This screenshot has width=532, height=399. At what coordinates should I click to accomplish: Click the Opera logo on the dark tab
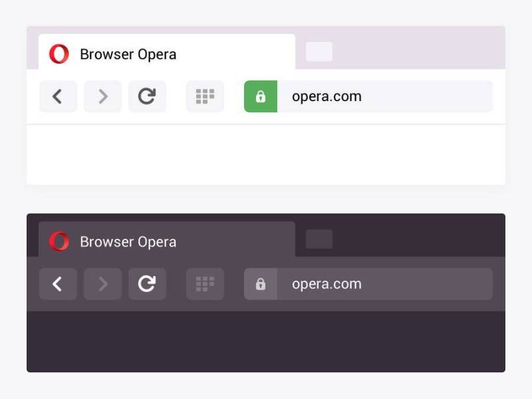pos(59,241)
